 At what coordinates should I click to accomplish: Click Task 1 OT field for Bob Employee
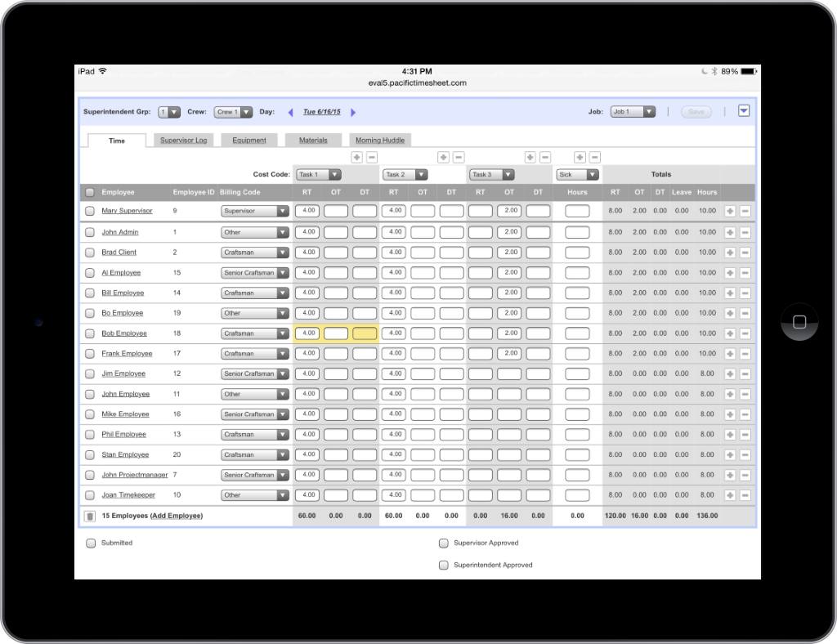(x=336, y=333)
